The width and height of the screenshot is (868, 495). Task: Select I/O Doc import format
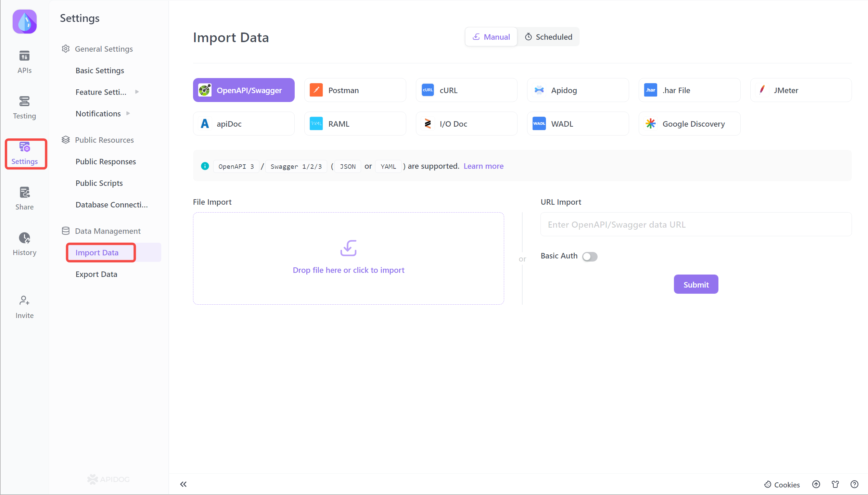[466, 124]
